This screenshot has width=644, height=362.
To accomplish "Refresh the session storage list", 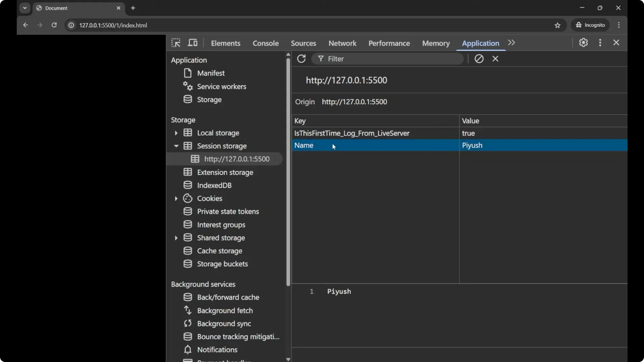I will [301, 59].
